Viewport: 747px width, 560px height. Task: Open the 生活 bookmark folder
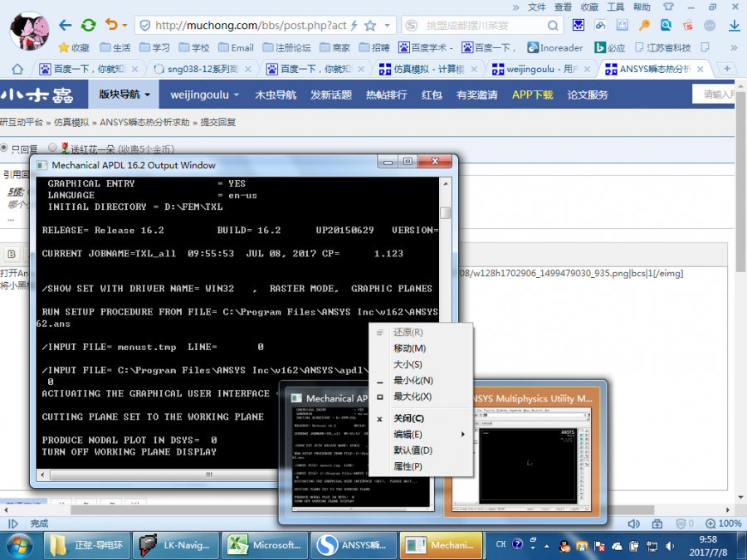tap(115, 47)
